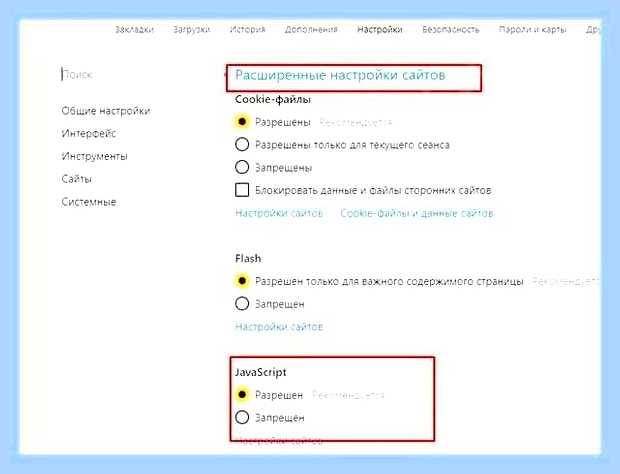Switch to Пароли и карты tab
This screenshot has width=620, height=474.
click(533, 30)
